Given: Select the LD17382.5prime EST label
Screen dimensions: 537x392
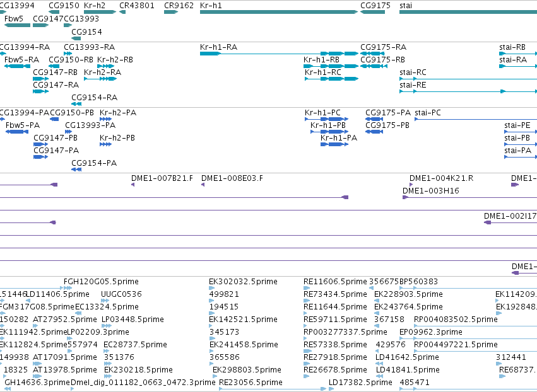Looking at the screenshot, I should 360,382.
